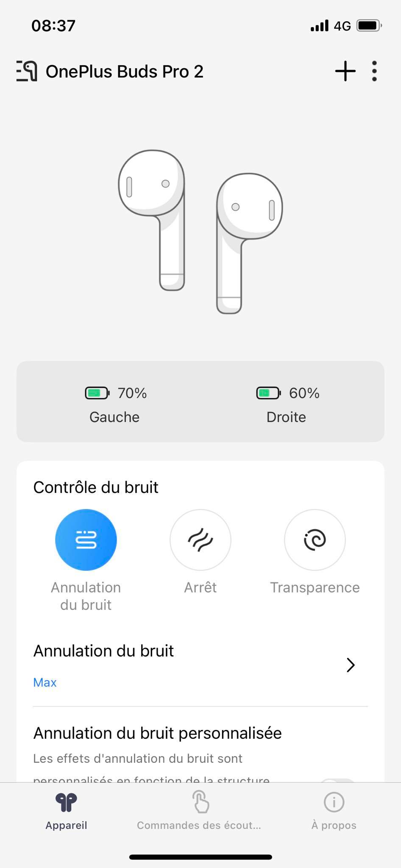Tap the right earbud battery icon
This screenshot has width=401, height=868.
268,393
